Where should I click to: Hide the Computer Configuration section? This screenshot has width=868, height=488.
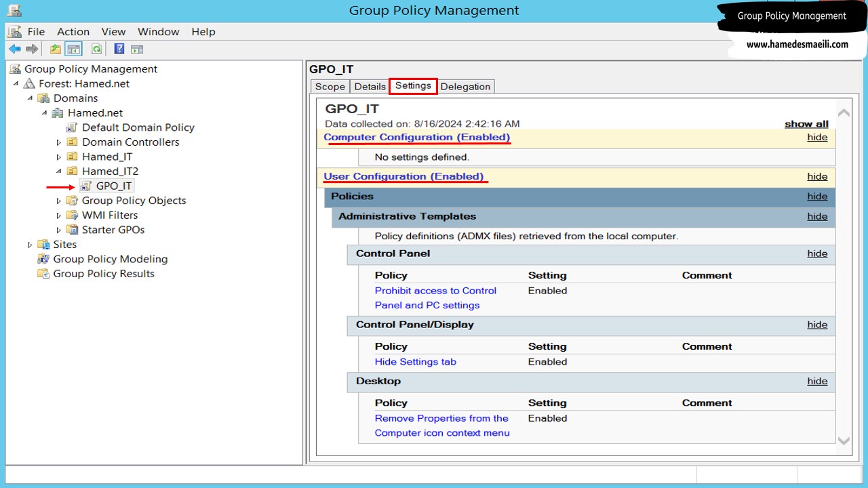[817, 137]
